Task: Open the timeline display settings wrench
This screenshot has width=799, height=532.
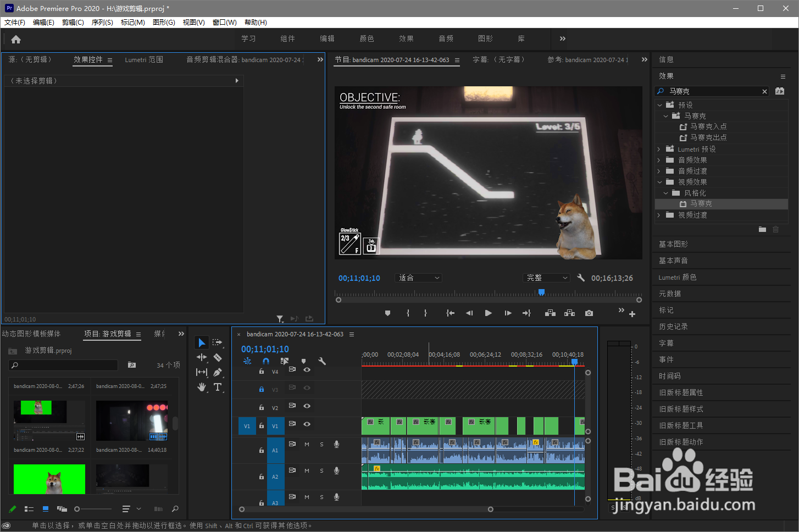Action: pyautogui.click(x=322, y=362)
